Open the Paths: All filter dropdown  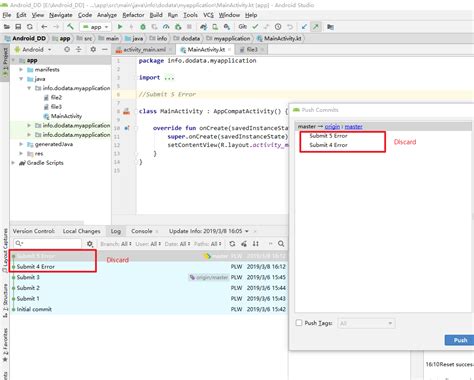coord(207,244)
